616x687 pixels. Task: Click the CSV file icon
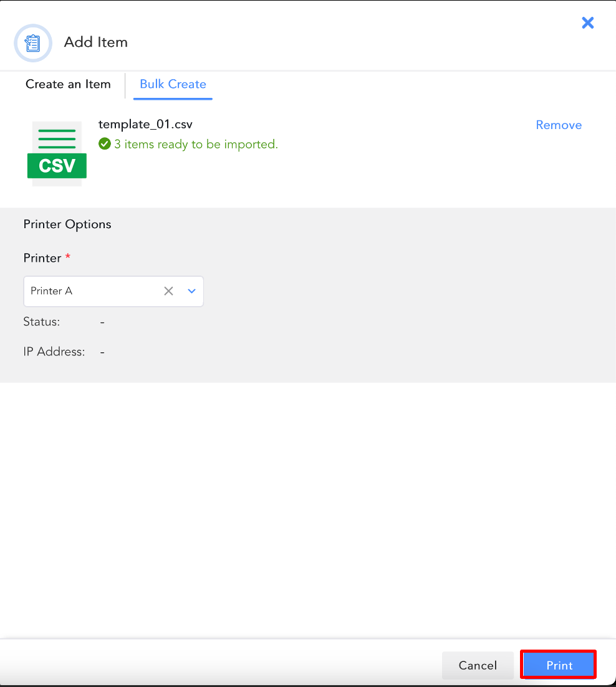57,154
